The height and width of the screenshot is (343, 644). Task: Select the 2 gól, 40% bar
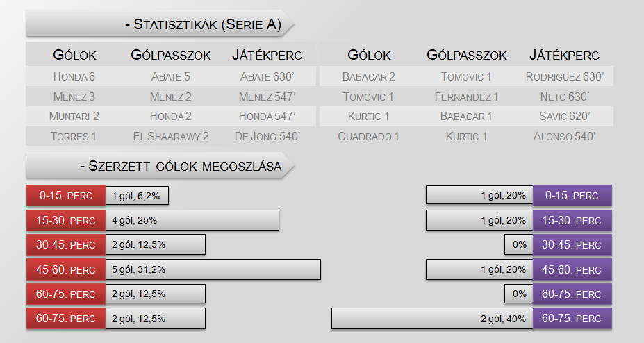pyautogui.click(x=432, y=319)
